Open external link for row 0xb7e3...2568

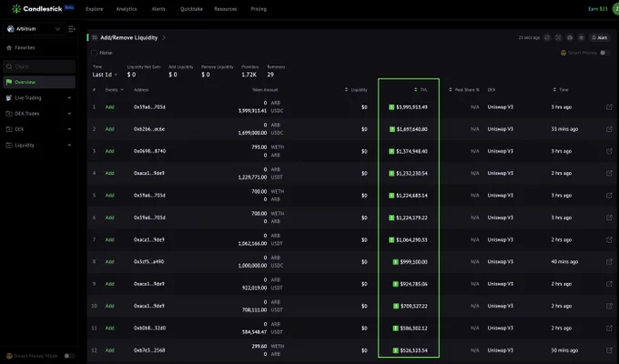click(x=609, y=350)
